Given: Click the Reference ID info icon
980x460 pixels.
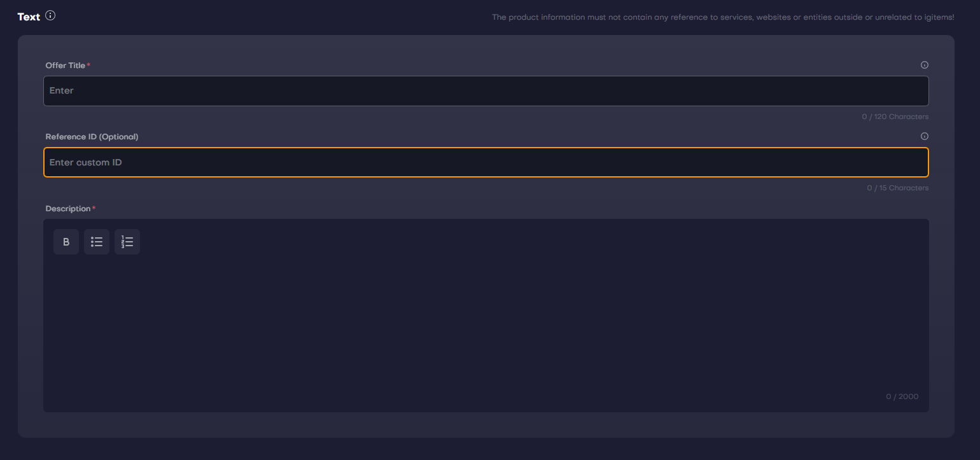Looking at the screenshot, I should tap(925, 136).
